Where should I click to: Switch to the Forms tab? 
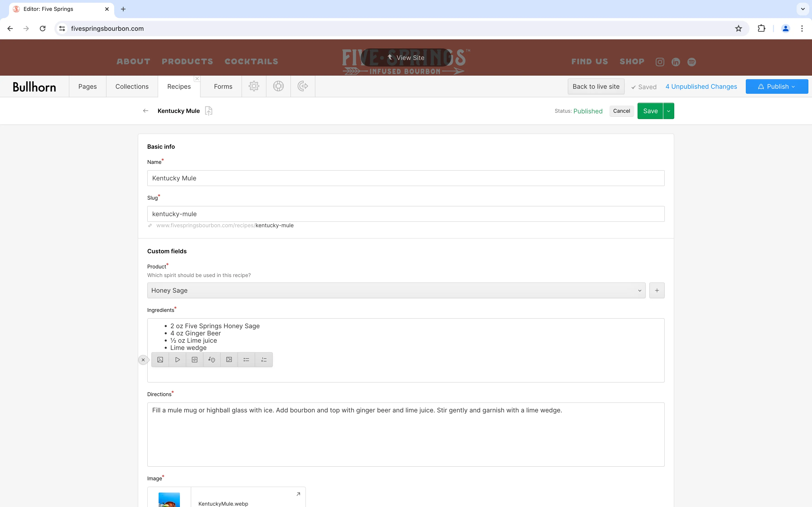point(222,86)
